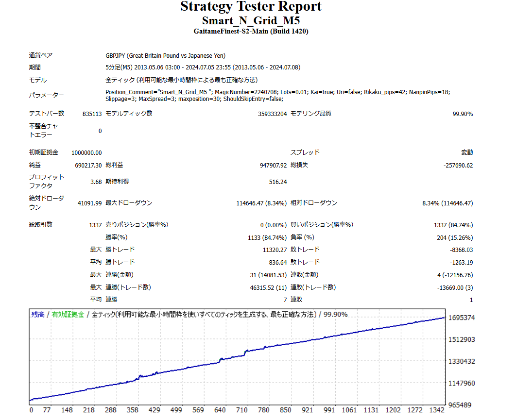Click max consecutive wins 31 (14081.53)
This screenshot has height=420, width=516.
point(268,275)
